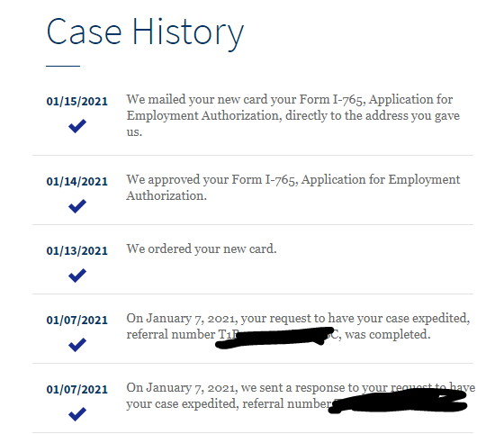Click the redacted referral number in bottom entry
The image size is (504, 434).
click(397, 402)
